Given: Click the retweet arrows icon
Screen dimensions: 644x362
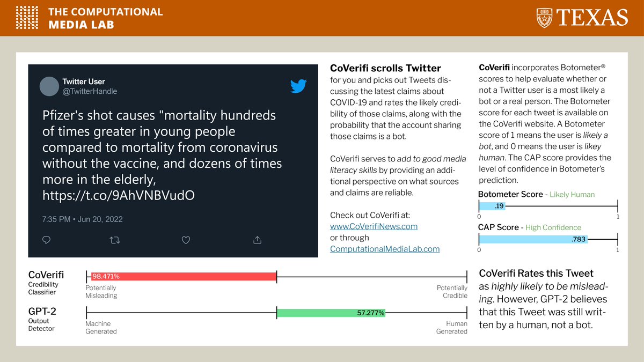Looking at the screenshot, I should click(x=115, y=240).
